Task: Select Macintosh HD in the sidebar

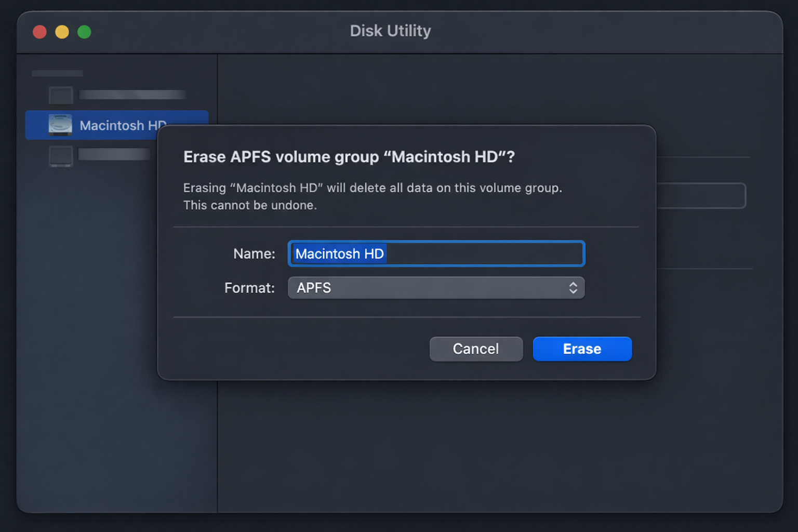Action: click(117, 125)
